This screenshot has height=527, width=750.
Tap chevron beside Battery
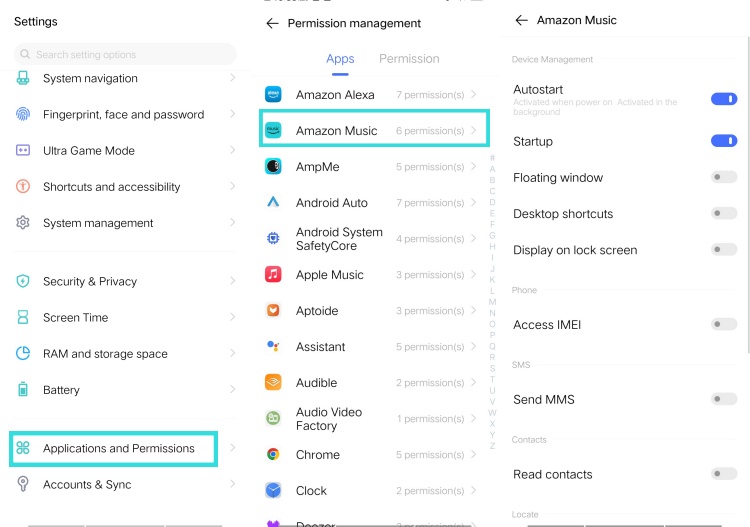(x=232, y=389)
